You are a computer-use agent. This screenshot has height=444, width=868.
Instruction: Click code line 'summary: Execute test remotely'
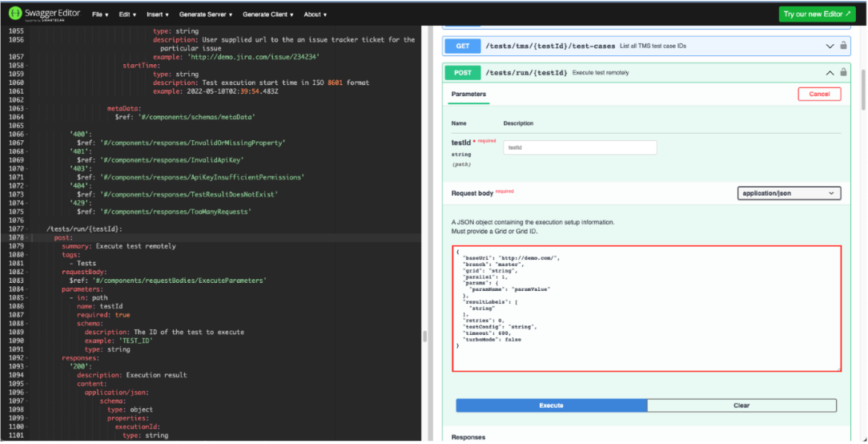pyautogui.click(x=119, y=246)
